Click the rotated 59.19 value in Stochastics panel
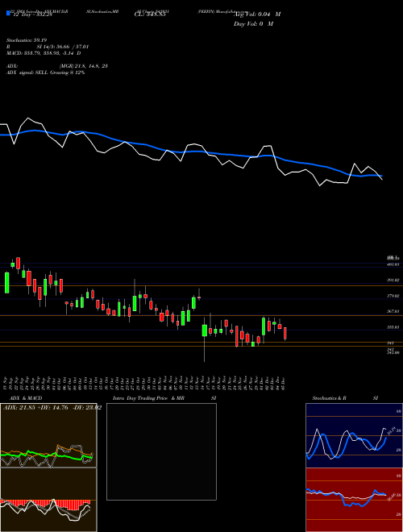Image resolution: width=403 pixels, height=532 pixels. tap(390, 430)
